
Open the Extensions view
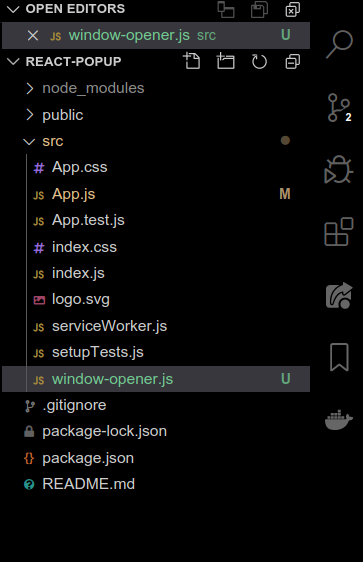339,232
